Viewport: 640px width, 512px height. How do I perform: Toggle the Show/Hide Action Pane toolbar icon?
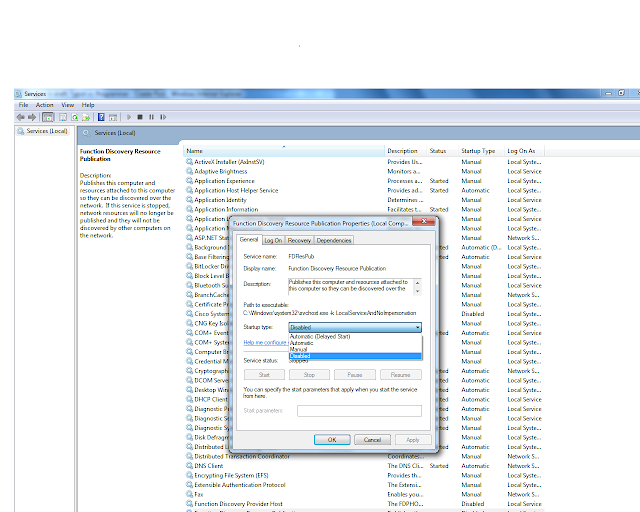coord(113,117)
